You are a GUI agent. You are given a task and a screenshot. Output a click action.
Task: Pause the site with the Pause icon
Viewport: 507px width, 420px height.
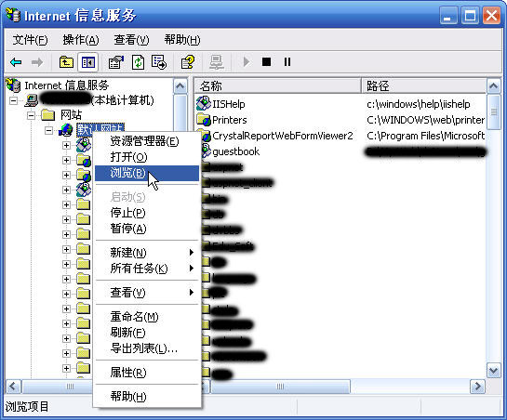(287, 61)
